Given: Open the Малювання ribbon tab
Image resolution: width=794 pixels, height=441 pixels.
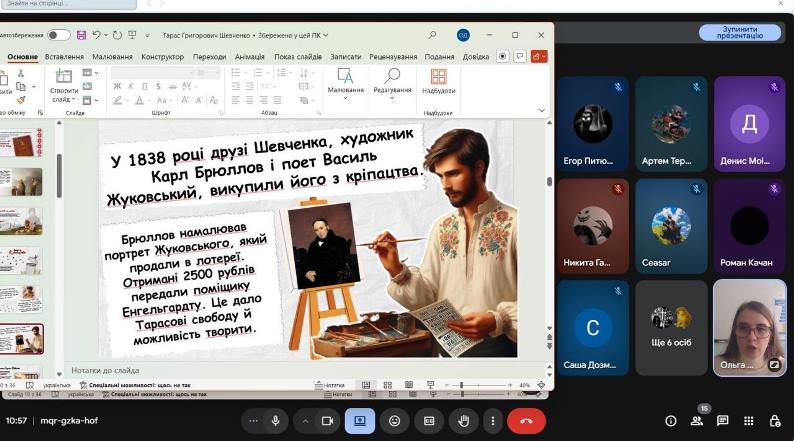Looking at the screenshot, I should pos(112,57).
